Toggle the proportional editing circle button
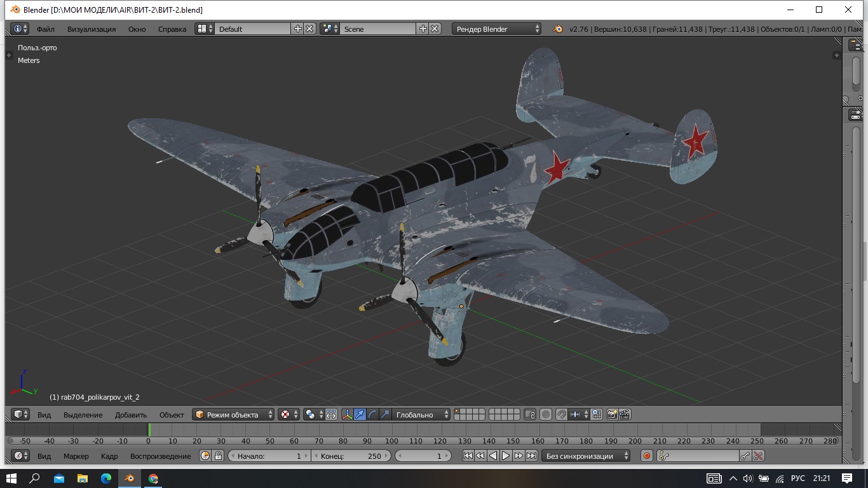Screen dimensions: 868x488 coord(546,414)
